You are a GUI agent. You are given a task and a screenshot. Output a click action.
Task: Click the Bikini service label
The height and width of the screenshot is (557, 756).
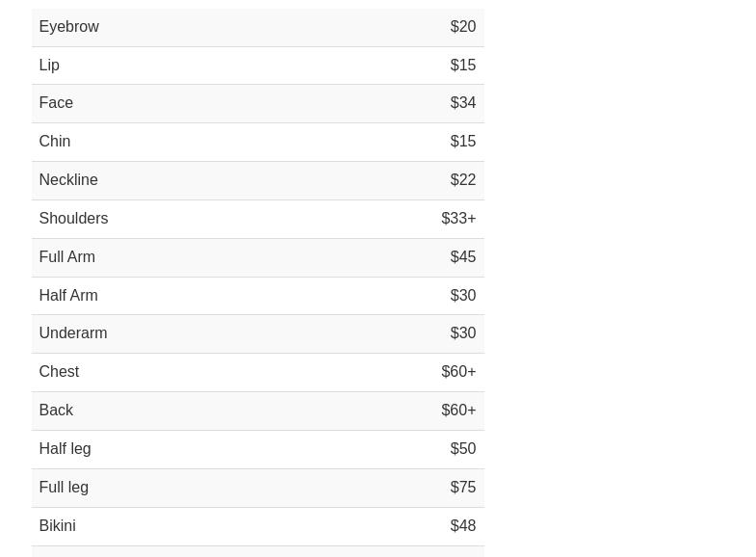click(57, 525)
